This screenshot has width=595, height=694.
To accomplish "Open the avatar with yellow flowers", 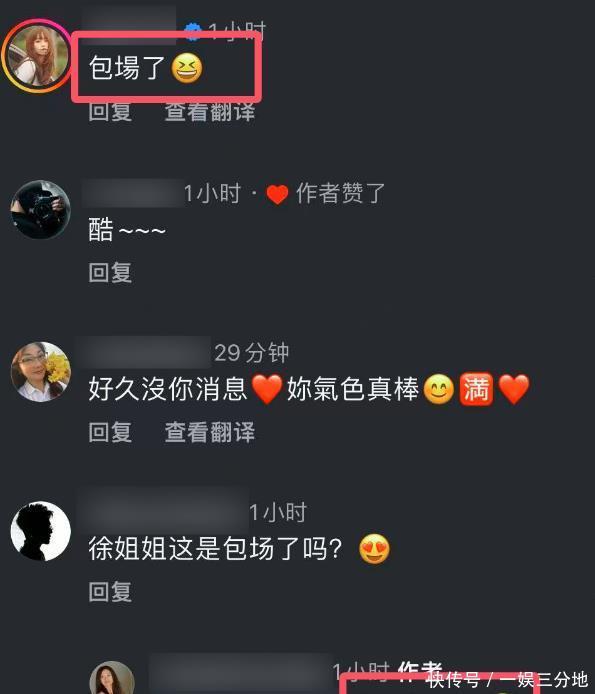I will pyautogui.click(x=40, y=372).
